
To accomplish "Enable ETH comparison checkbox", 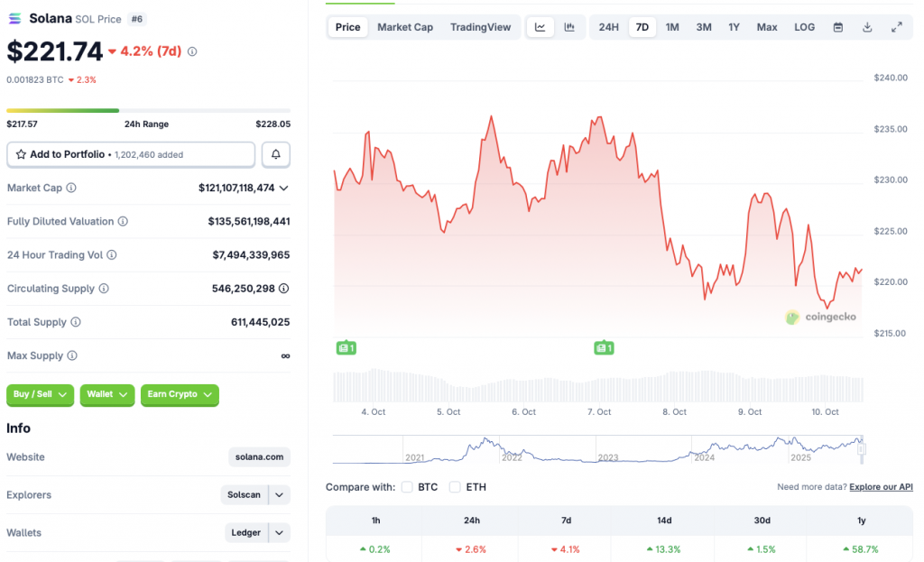I will pos(456,487).
